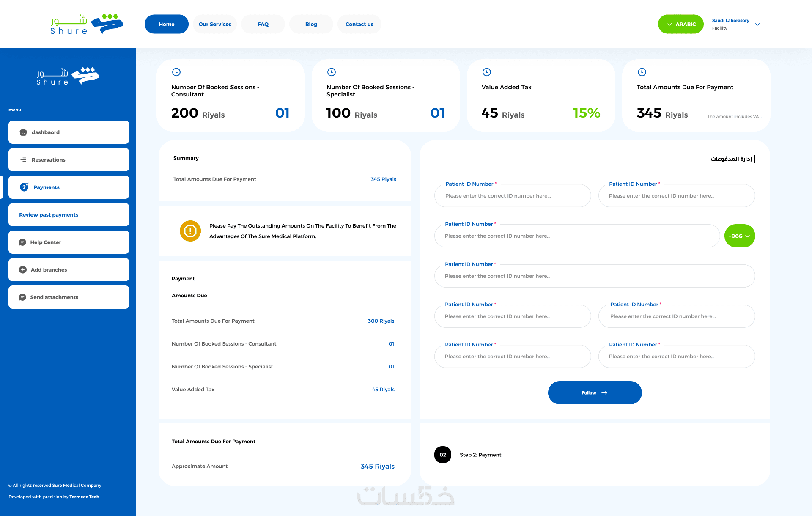Open the Blog page from navigation
The image size is (812, 516).
311,24
